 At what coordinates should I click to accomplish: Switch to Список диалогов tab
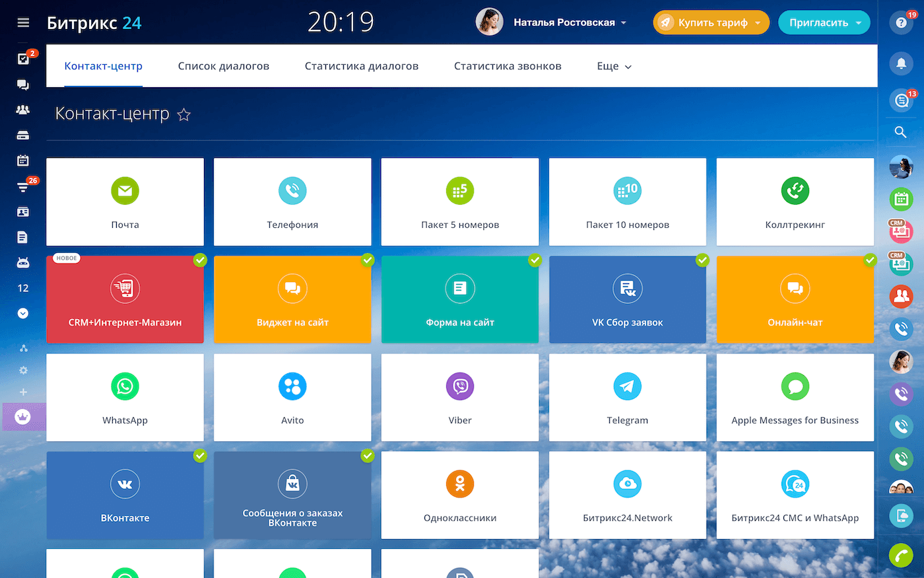click(x=223, y=66)
